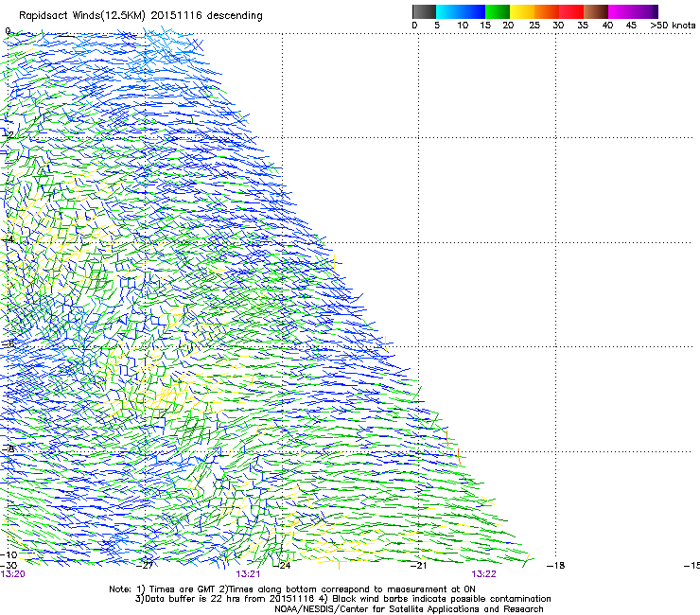Select legend tick label '15'

485,26
